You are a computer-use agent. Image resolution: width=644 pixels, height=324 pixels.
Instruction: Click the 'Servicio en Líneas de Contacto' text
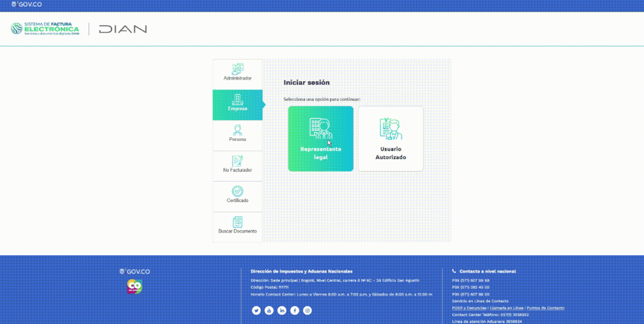click(480, 302)
